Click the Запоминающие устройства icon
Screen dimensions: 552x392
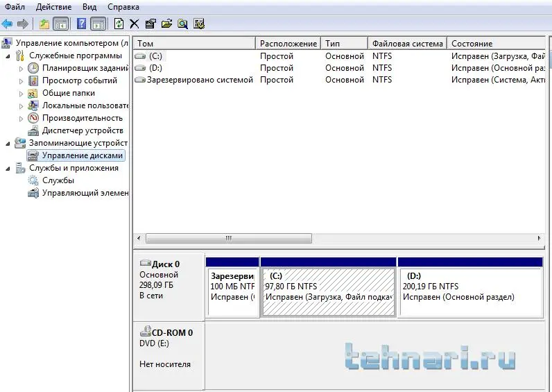point(20,143)
